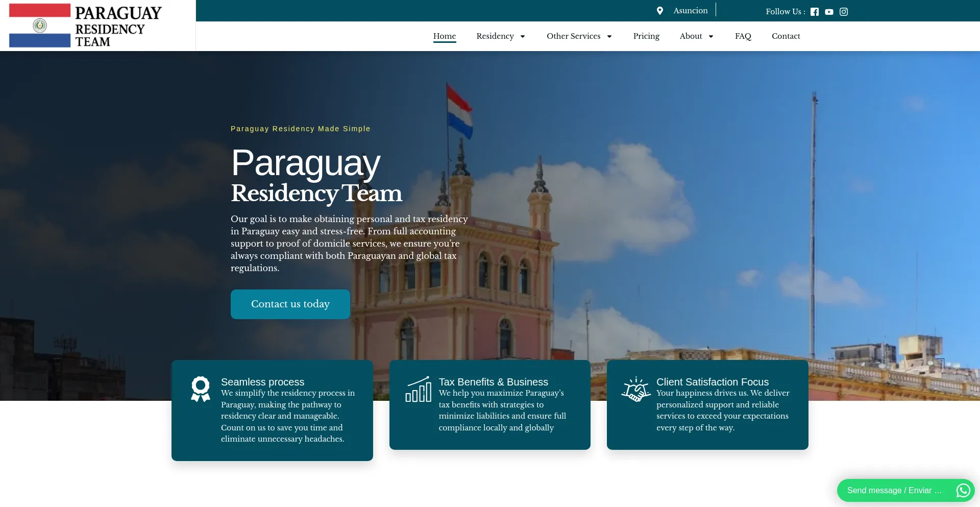Expand the Other Services dropdown
Image resolution: width=980 pixels, height=507 pixels.
(579, 36)
